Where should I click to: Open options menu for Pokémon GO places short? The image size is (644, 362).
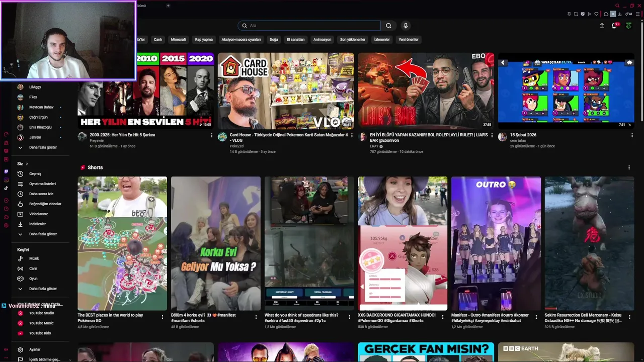tap(162, 317)
